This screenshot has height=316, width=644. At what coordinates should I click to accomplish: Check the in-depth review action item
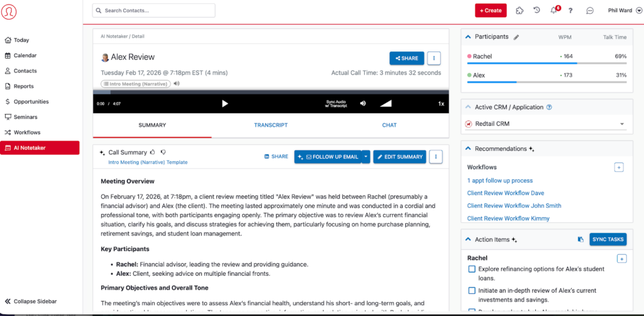(x=472, y=290)
